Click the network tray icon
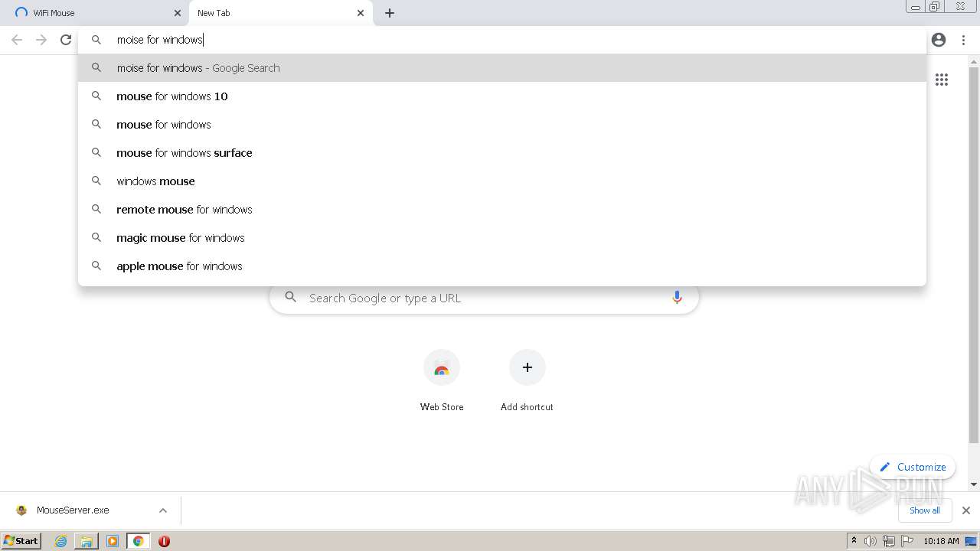 (x=889, y=541)
